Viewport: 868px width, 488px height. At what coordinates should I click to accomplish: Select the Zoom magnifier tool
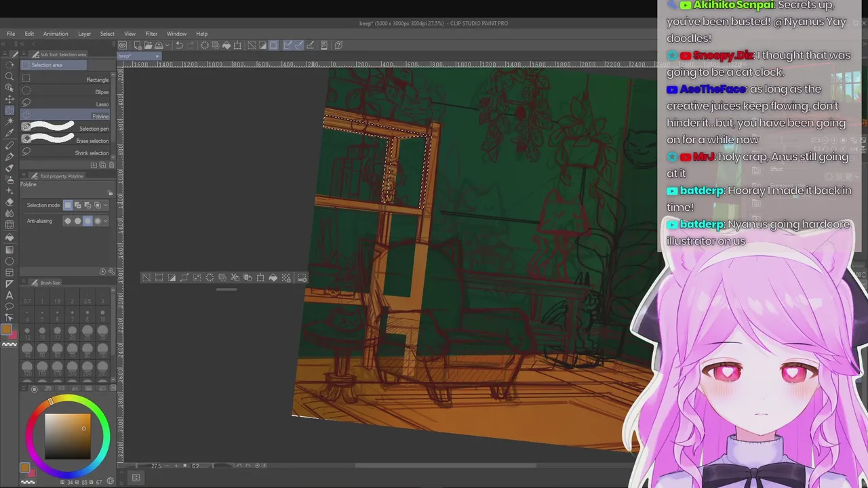click(x=9, y=76)
